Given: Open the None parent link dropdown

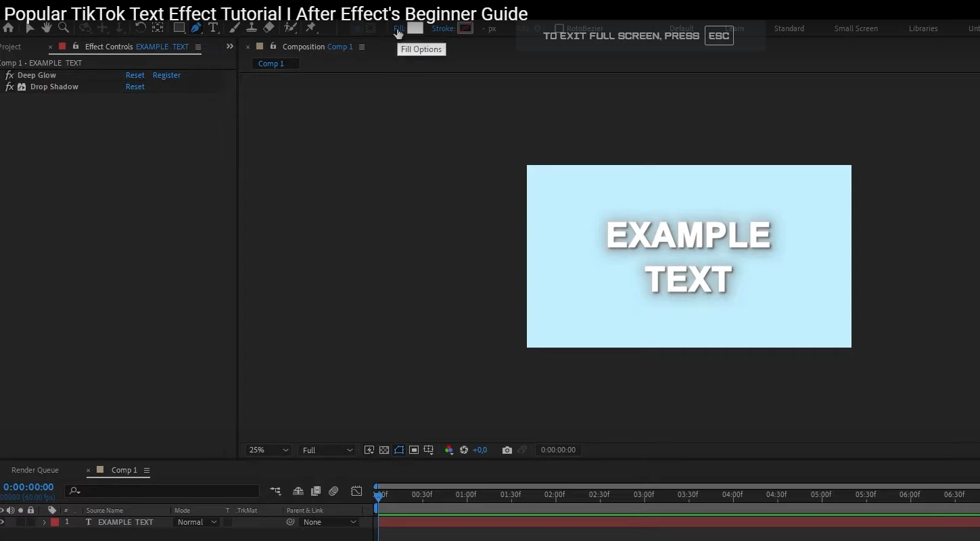Looking at the screenshot, I should [330, 522].
